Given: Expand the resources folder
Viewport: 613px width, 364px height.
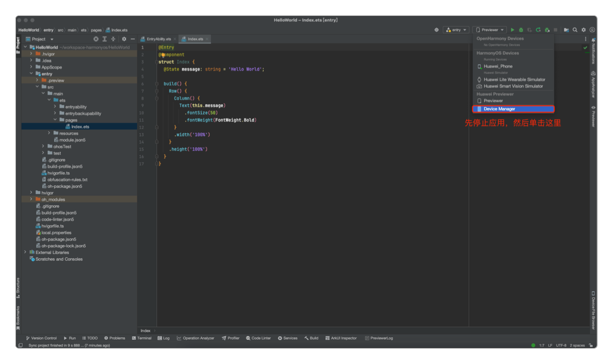Looking at the screenshot, I should click(x=49, y=133).
